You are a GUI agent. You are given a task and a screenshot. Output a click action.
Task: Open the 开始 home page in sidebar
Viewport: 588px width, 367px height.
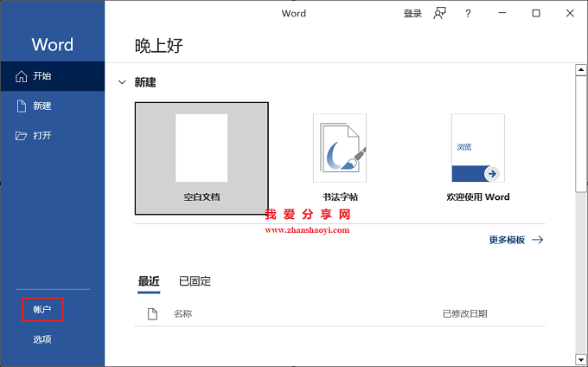click(52, 76)
